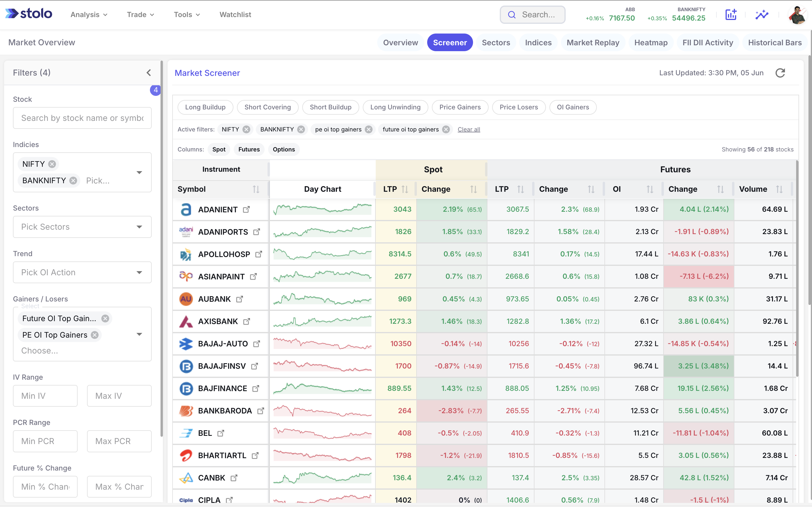
Task: Open BAJFINANCE external link icon
Action: click(256, 388)
